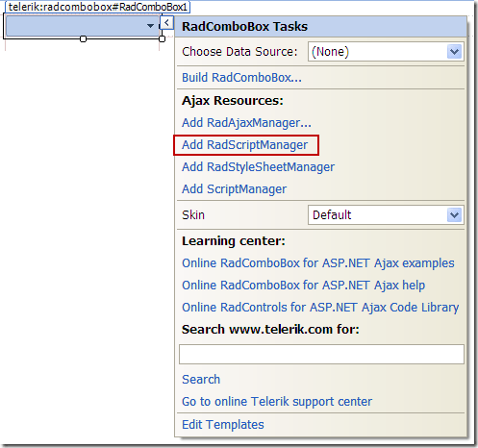Expand the Choose Data Source dropdown

[x=454, y=52]
